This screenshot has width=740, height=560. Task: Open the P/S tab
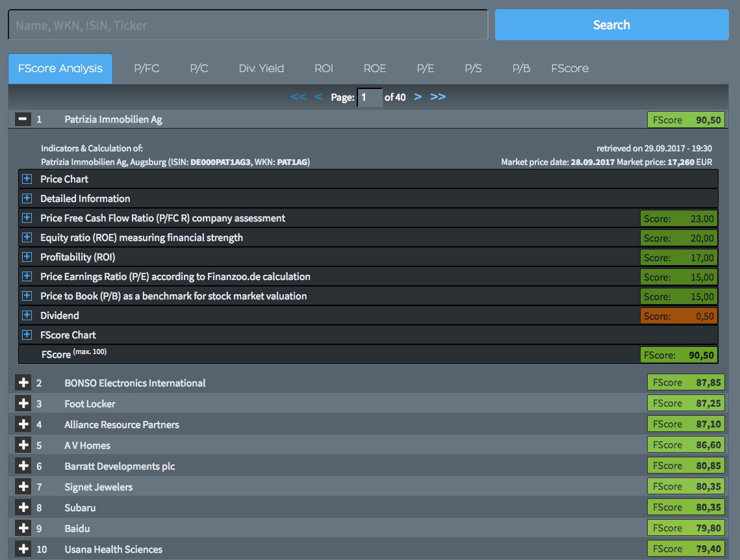473,69
